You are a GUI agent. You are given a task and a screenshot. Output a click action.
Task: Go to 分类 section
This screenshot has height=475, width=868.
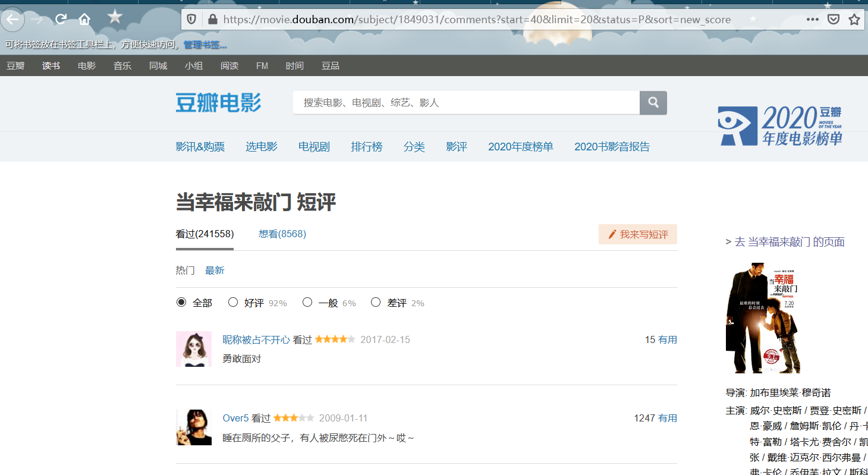(x=414, y=147)
